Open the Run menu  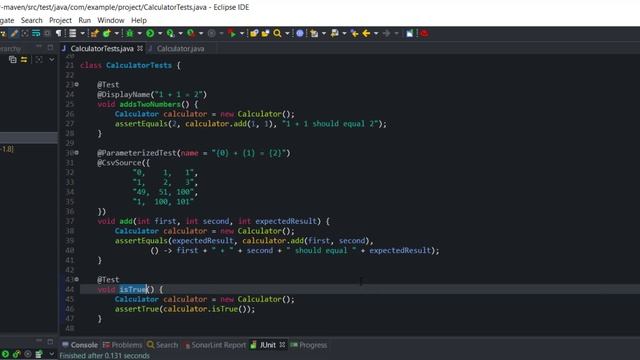(x=84, y=20)
